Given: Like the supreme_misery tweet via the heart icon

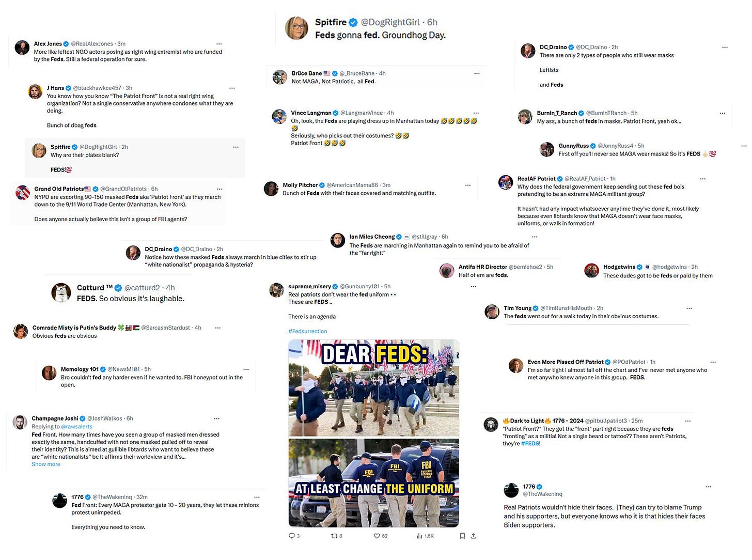Looking at the screenshot, I should 377,536.
